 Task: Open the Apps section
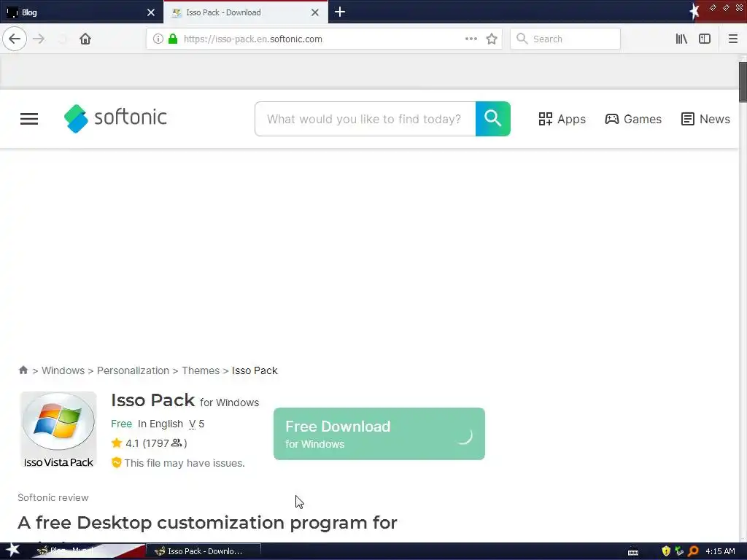562,119
